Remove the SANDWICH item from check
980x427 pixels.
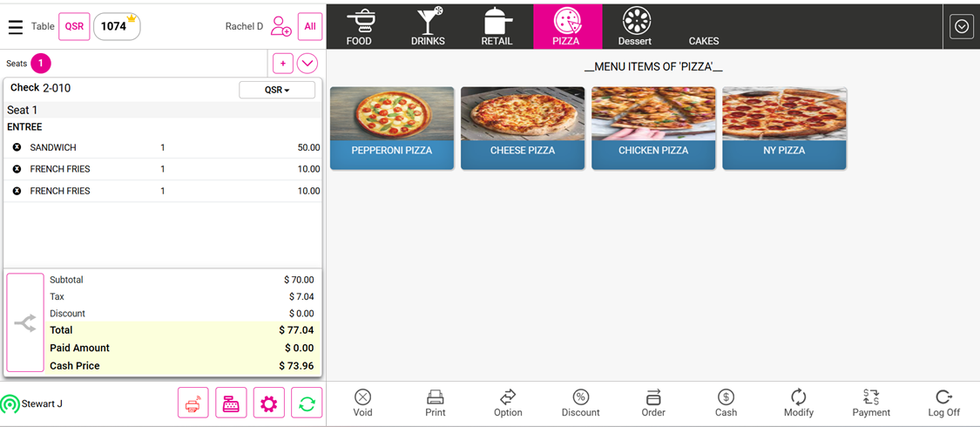coord(17,148)
